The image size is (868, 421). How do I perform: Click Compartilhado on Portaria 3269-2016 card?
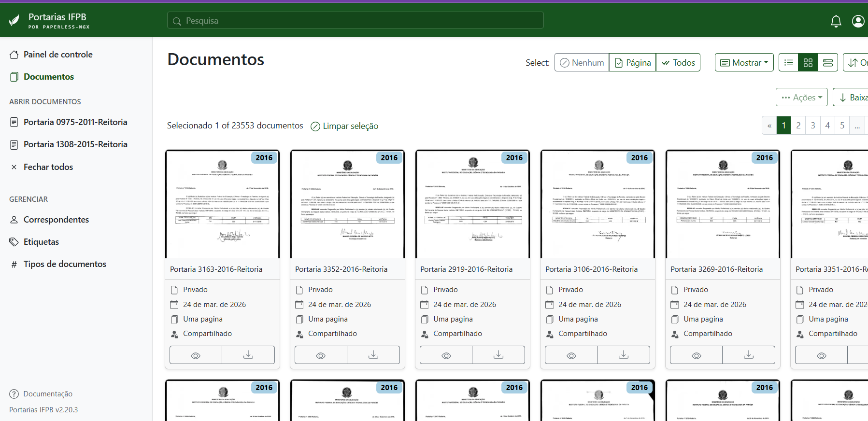pos(708,334)
